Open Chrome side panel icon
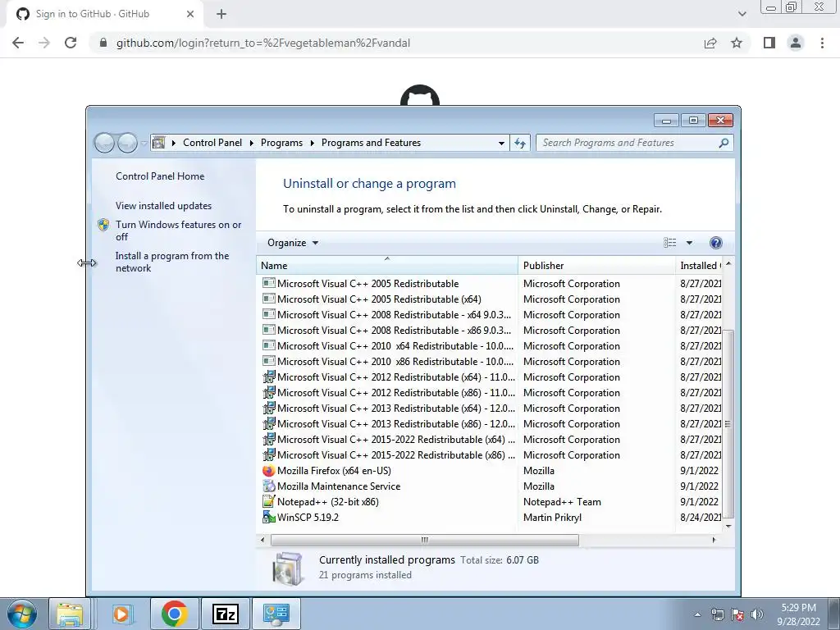 pyautogui.click(x=769, y=43)
